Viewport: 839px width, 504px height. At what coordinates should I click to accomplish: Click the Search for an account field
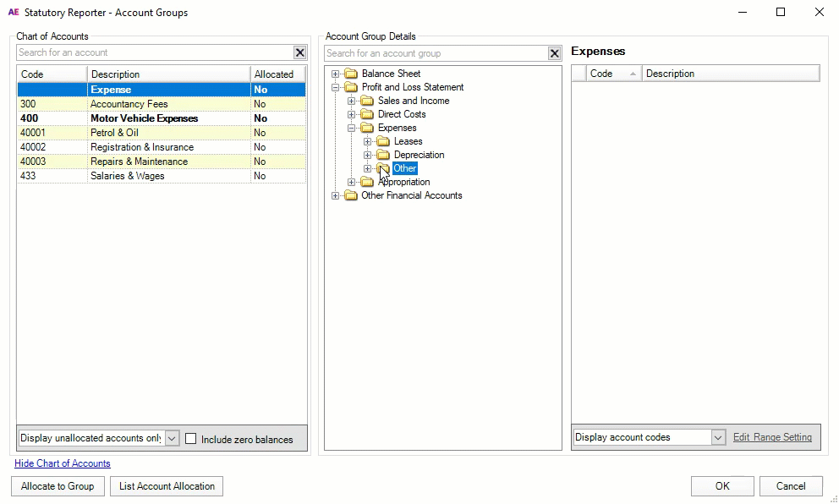(152, 52)
